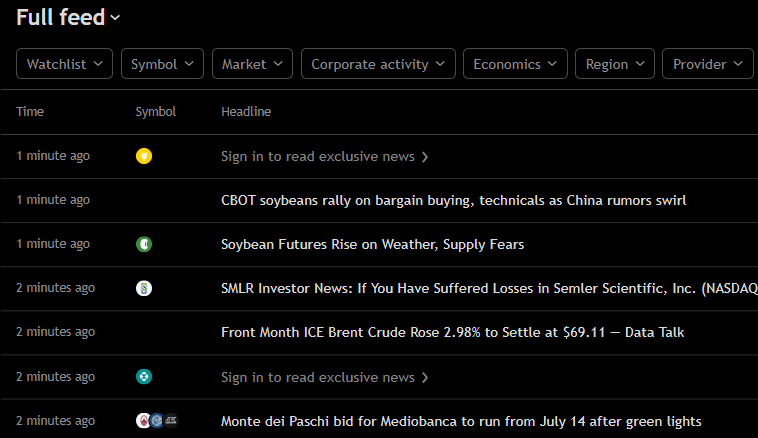The image size is (758, 438).
Task: Read Soybean Futures Rise on Weather article
Action: [x=372, y=244]
